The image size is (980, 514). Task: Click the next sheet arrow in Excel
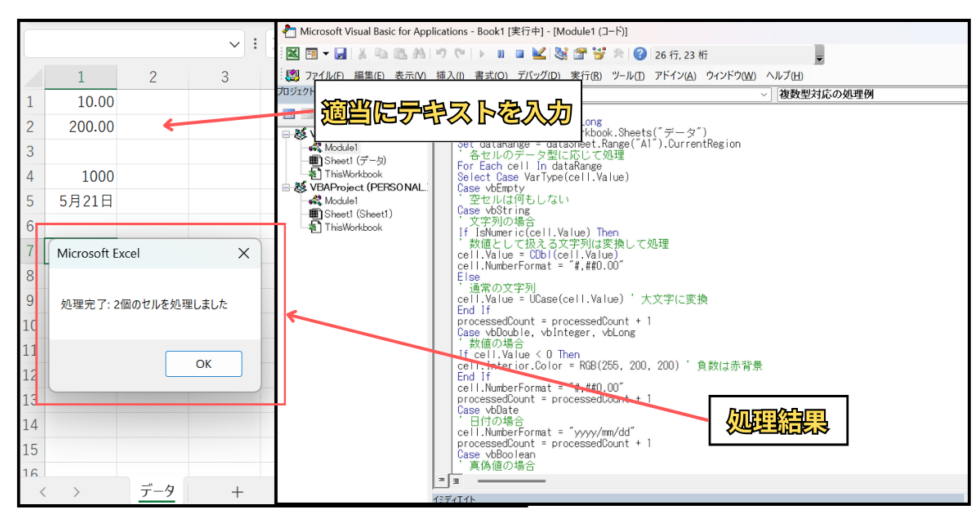click(x=77, y=492)
